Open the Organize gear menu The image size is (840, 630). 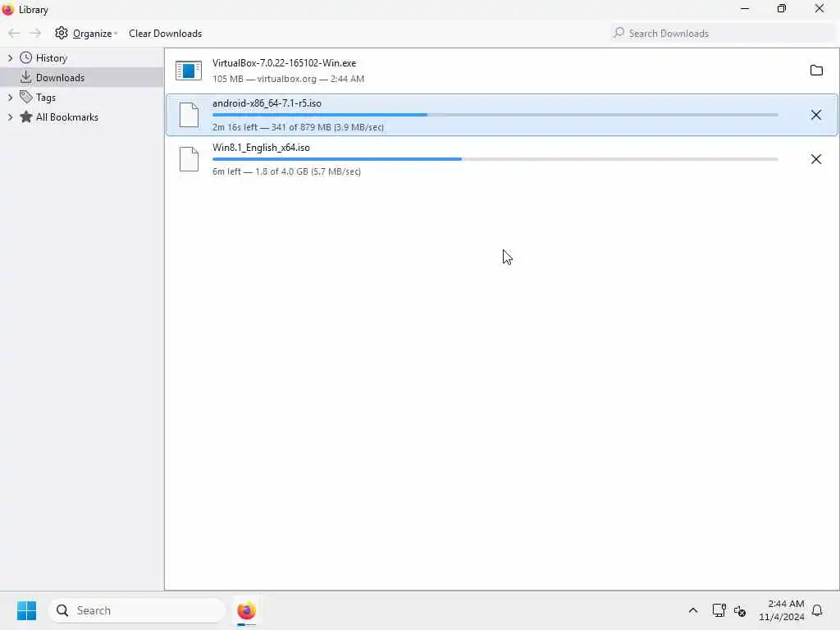(85, 33)
